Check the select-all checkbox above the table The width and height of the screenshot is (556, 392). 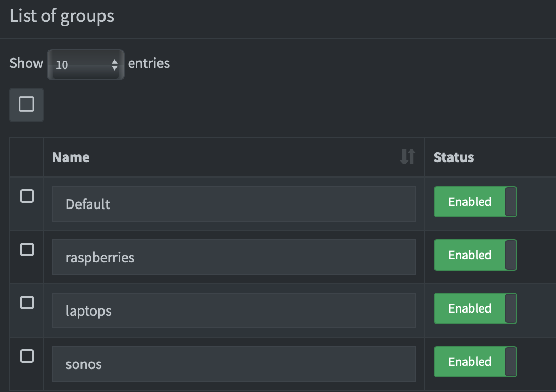click(x=26, y=105)
